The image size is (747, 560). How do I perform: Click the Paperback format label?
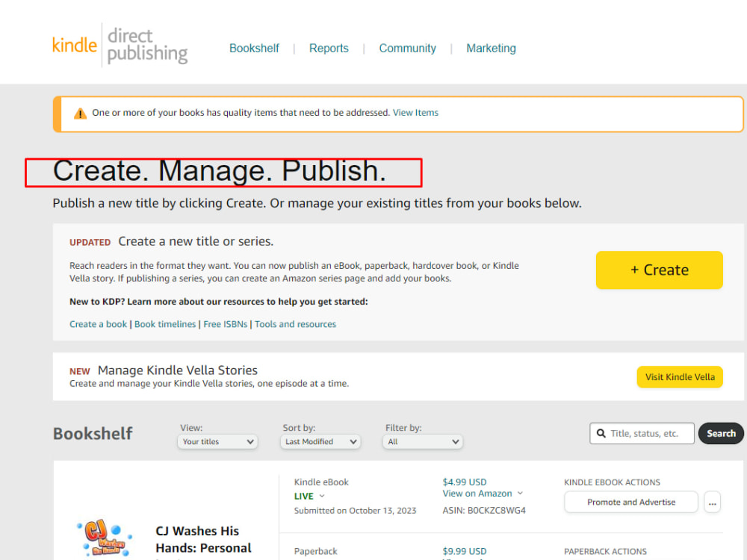pos(315,552)
